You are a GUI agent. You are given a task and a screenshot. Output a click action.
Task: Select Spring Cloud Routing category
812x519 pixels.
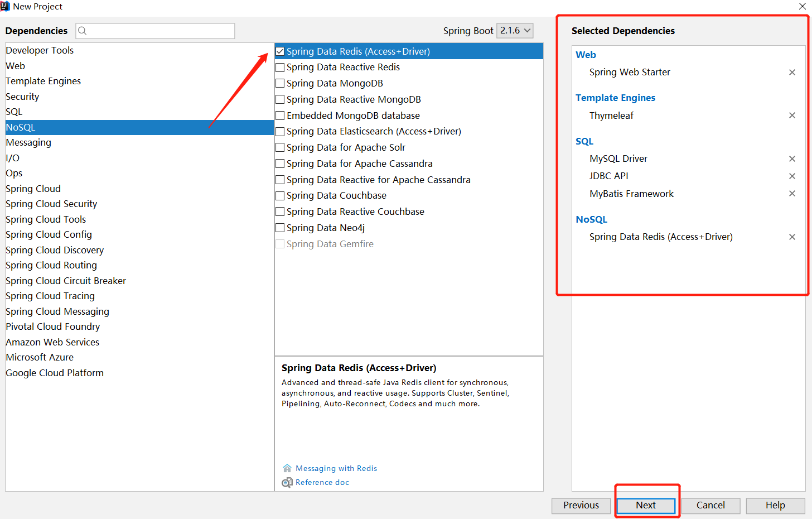pyautogui.click(x=139, y=265)
